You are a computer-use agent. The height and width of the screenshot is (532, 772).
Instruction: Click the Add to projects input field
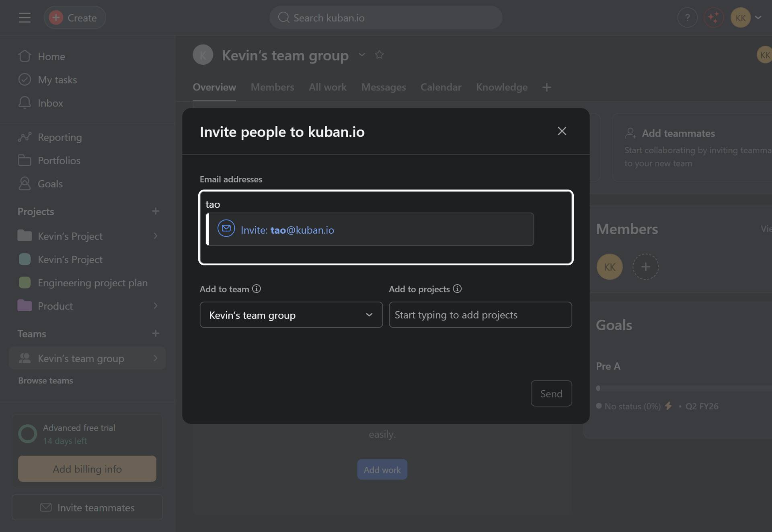480,315
